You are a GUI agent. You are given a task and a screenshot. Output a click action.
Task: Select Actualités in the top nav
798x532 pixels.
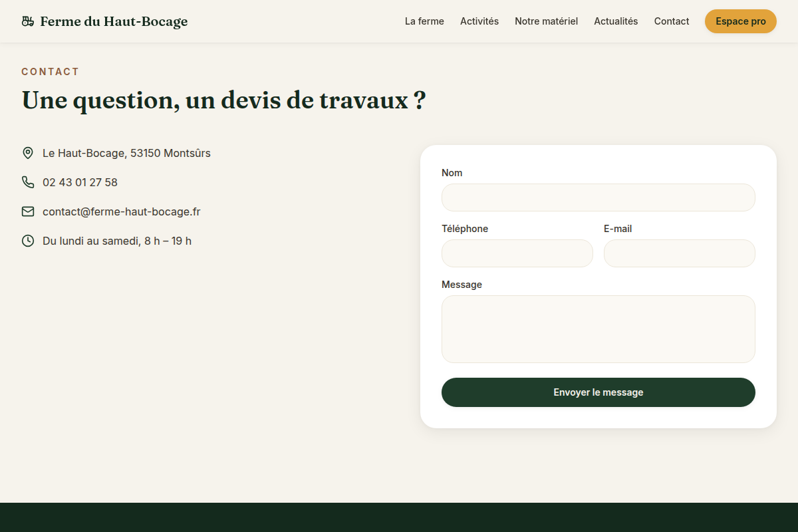point(616,21)
